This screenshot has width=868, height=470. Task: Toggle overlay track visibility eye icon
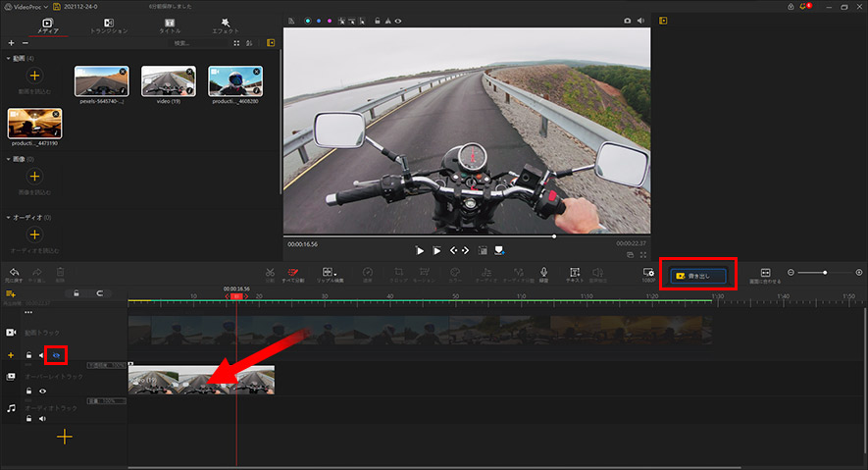42,391
